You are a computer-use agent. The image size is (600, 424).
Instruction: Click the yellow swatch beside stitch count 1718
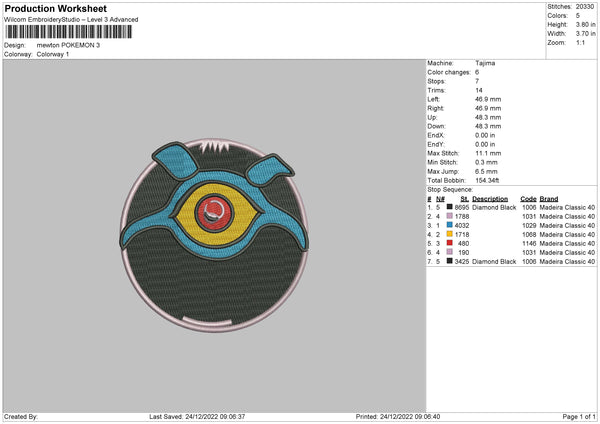(x=450, y=234)
